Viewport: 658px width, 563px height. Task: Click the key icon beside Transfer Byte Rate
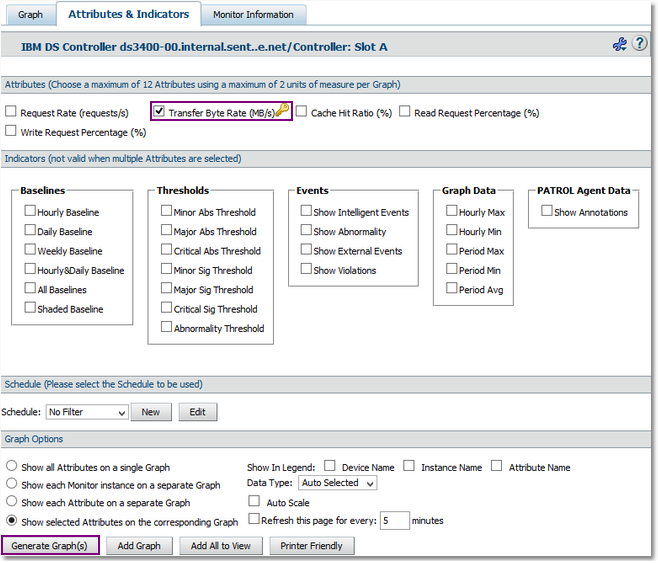283,110
